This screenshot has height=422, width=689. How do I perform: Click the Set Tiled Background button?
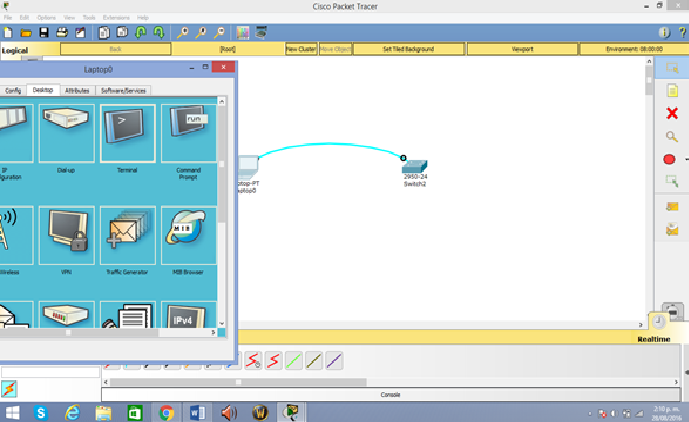(x=408, y=48)
